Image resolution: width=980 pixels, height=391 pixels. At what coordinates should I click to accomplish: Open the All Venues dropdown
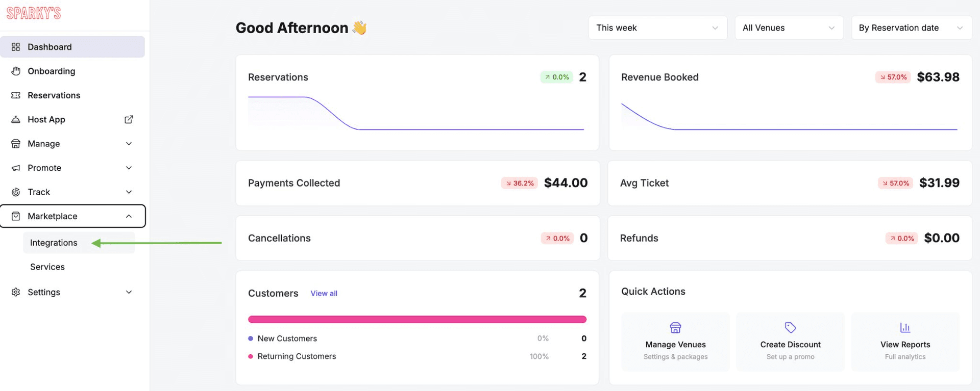tap(789, 28)
